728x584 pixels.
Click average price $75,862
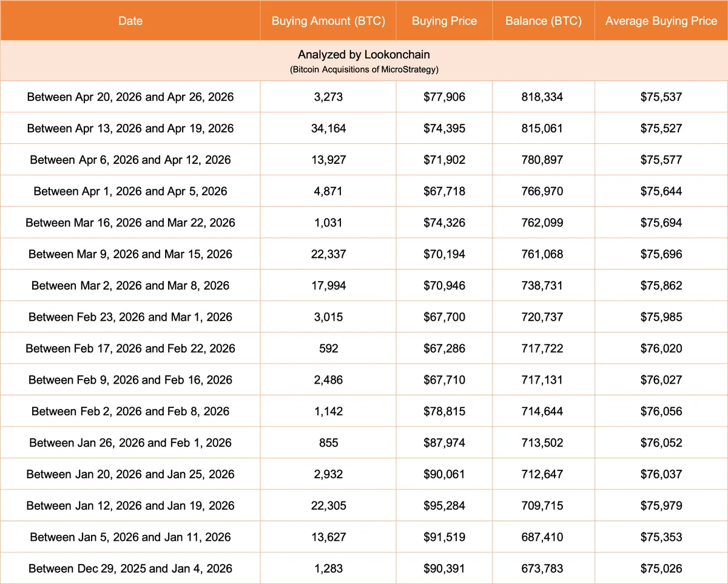point(661,285)
